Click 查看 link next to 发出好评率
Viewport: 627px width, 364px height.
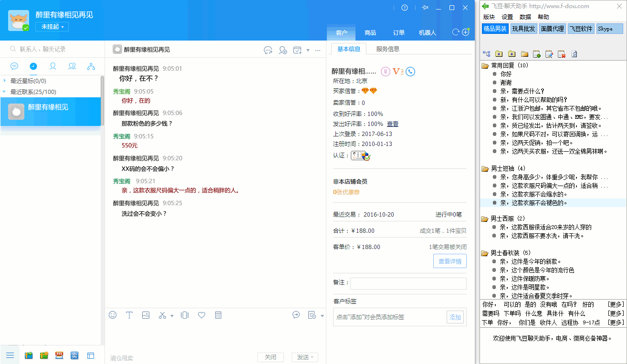click(x=392, y=124)
